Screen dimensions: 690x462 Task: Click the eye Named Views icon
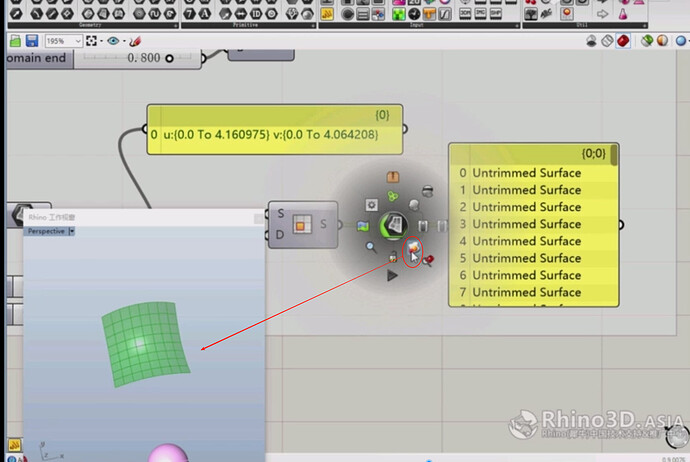(x=113, y=41)
